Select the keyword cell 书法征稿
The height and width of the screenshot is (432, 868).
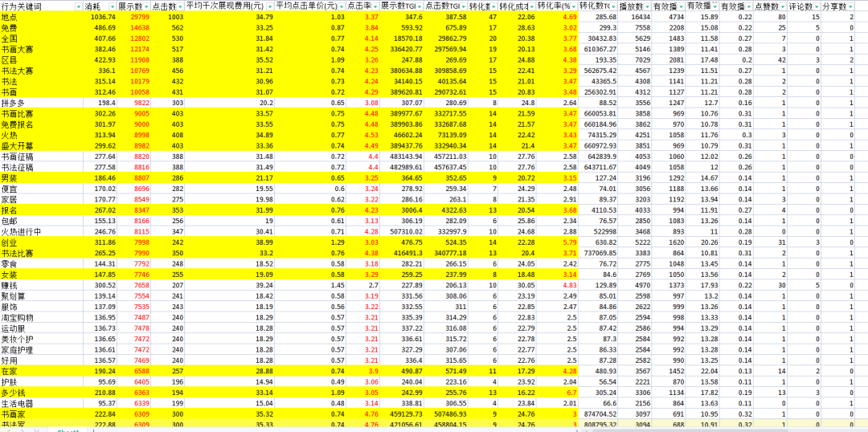42,168
